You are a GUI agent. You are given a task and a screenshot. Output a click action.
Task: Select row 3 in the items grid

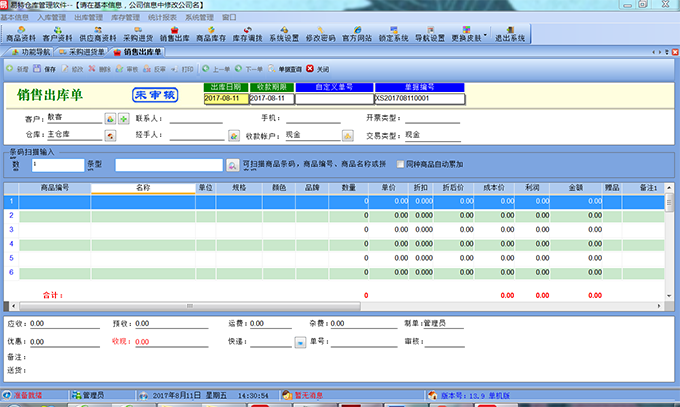pos(334,230)
